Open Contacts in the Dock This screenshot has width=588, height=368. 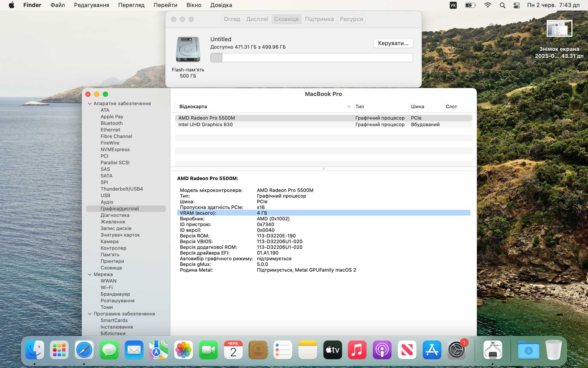click(258, 350)
